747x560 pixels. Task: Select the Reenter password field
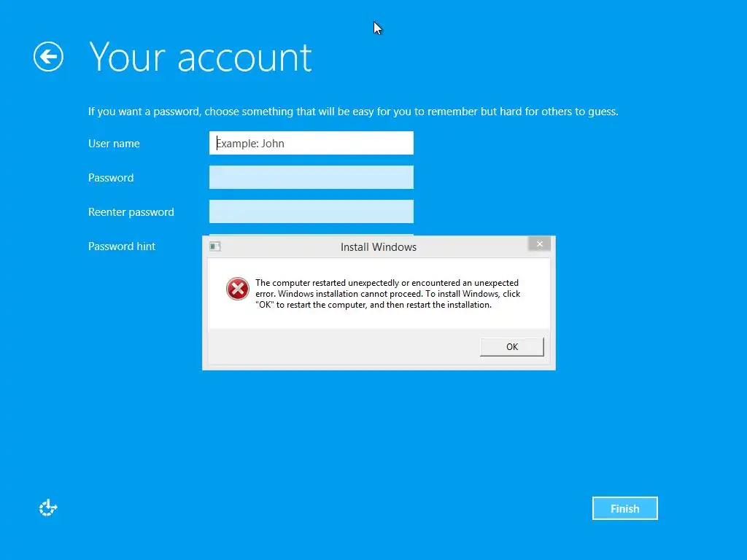click(x=311, y=211)
